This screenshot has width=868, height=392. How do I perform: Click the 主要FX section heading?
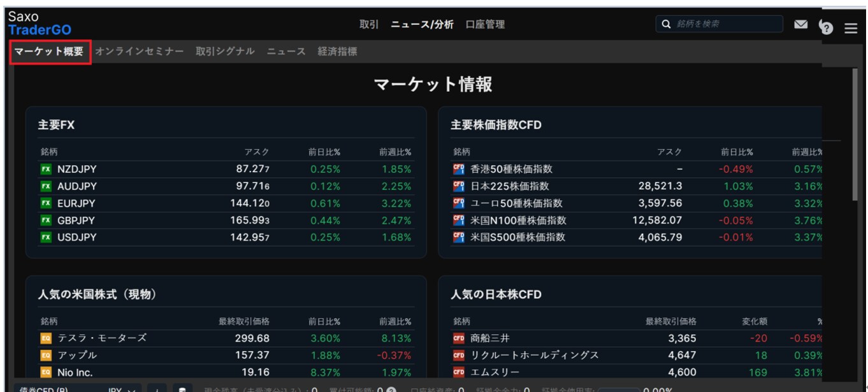coord(56,125)
